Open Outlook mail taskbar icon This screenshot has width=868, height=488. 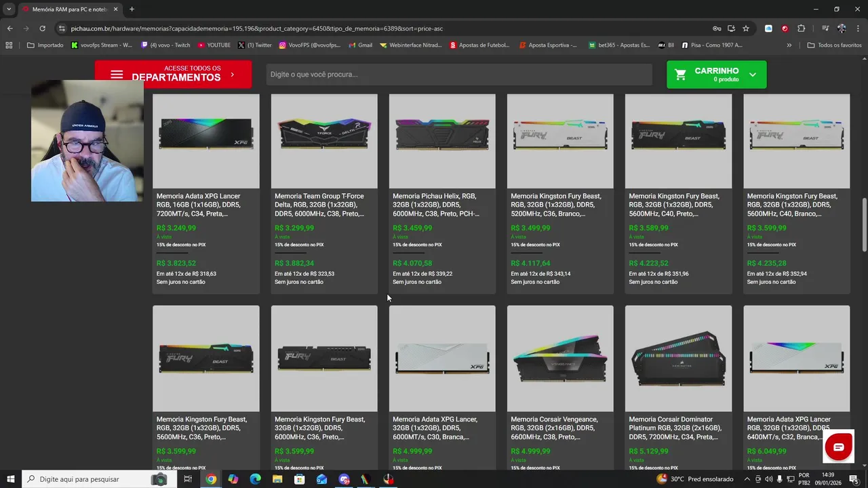(x=321, y=479)
